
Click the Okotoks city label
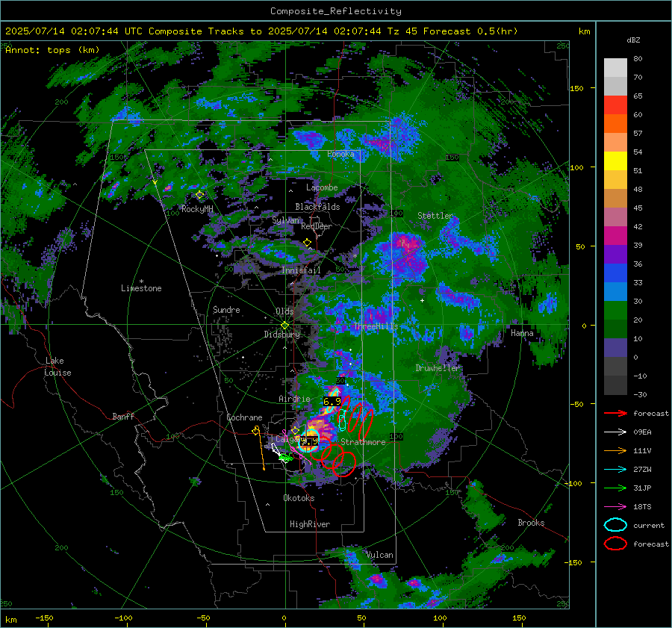pyautogui.click(x=299, y=499)
